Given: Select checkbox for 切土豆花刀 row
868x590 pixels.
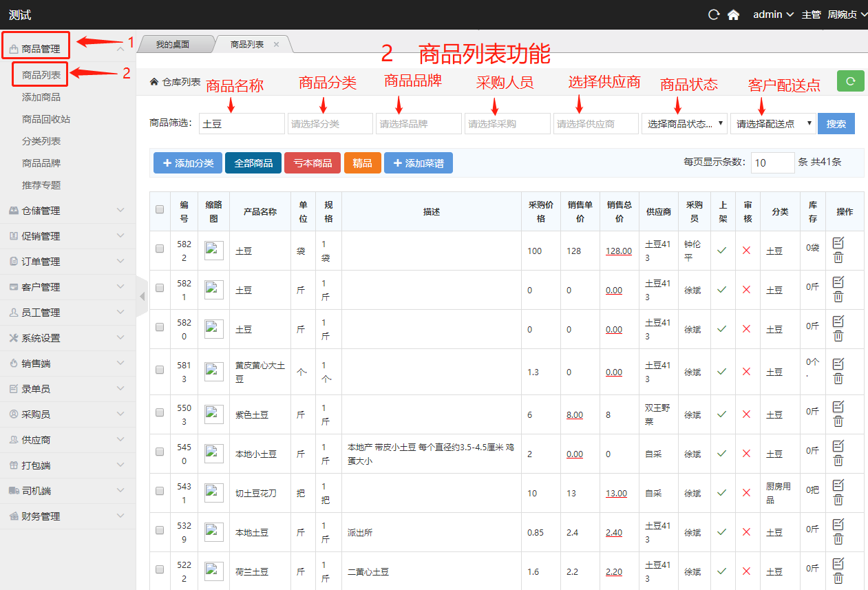Looking at the screenshot, I should coord(160,492).
